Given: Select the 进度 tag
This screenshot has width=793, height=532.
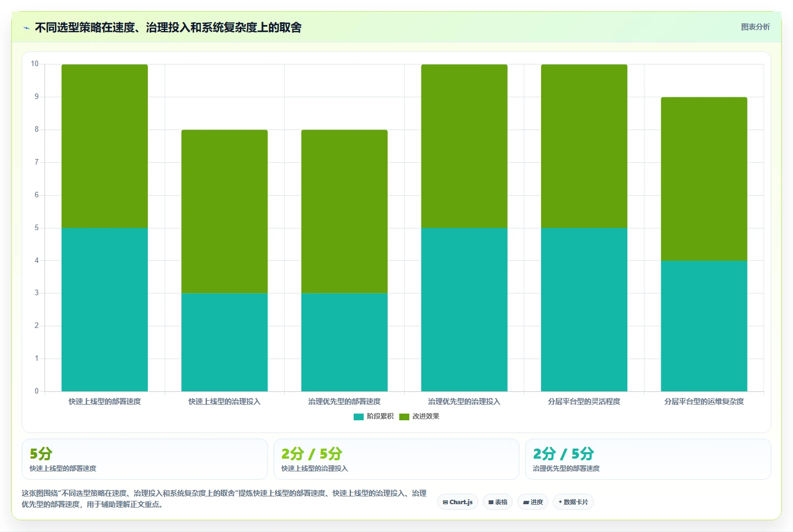Looking at the screenshot, I should coord(533,502).
